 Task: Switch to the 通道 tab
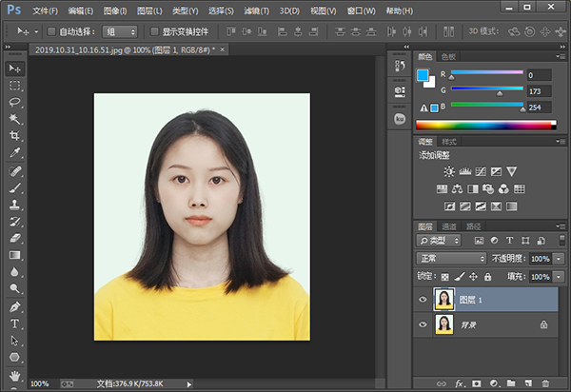(x=450, y=226)
